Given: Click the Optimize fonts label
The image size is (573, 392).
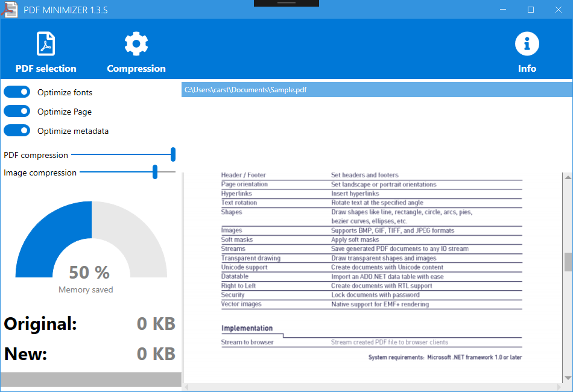Looking at the screenshot, I should click(65, 92).
